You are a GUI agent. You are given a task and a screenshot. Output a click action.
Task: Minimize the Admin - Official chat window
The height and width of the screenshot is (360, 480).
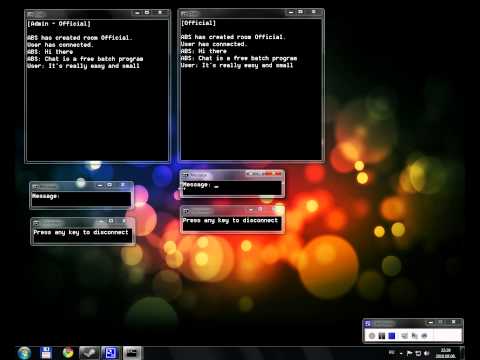tap(137, 13)
